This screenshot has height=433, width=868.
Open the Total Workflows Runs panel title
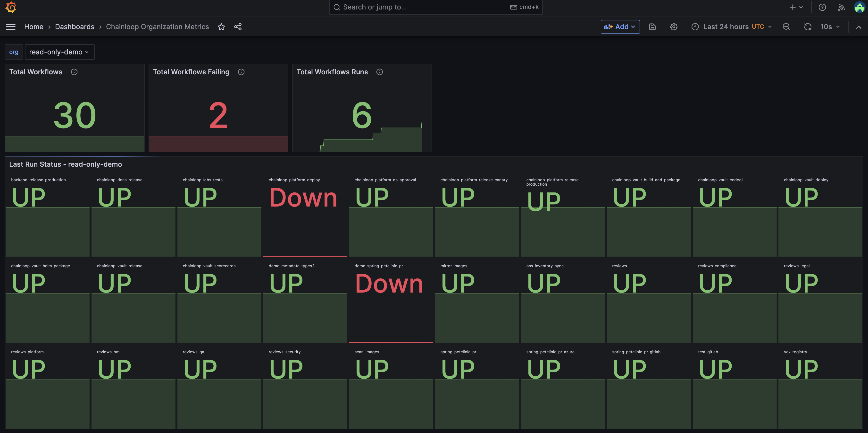[x=332, y=72]
